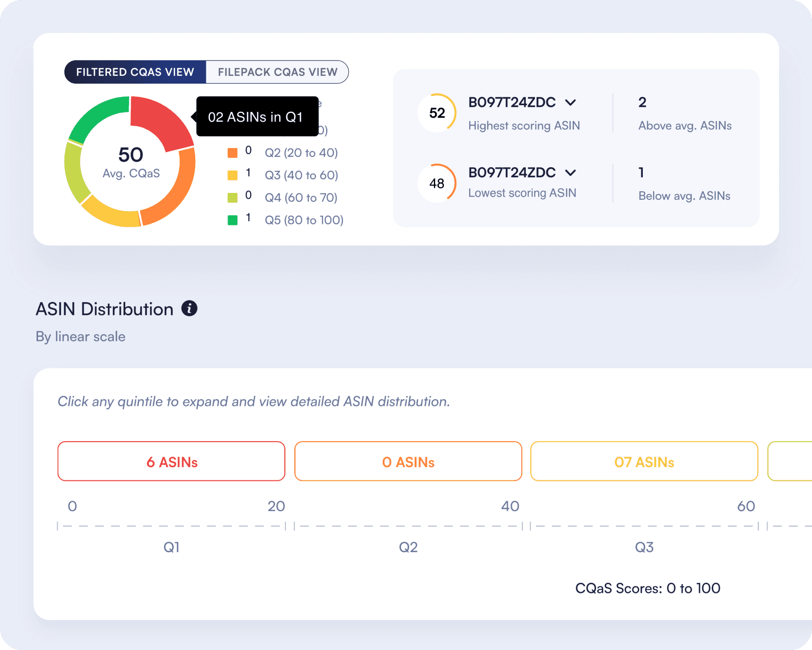Click the Q1 axis label
Image resolution: width=812 pixels, height=650 pixels.
[x=171, y=547]
